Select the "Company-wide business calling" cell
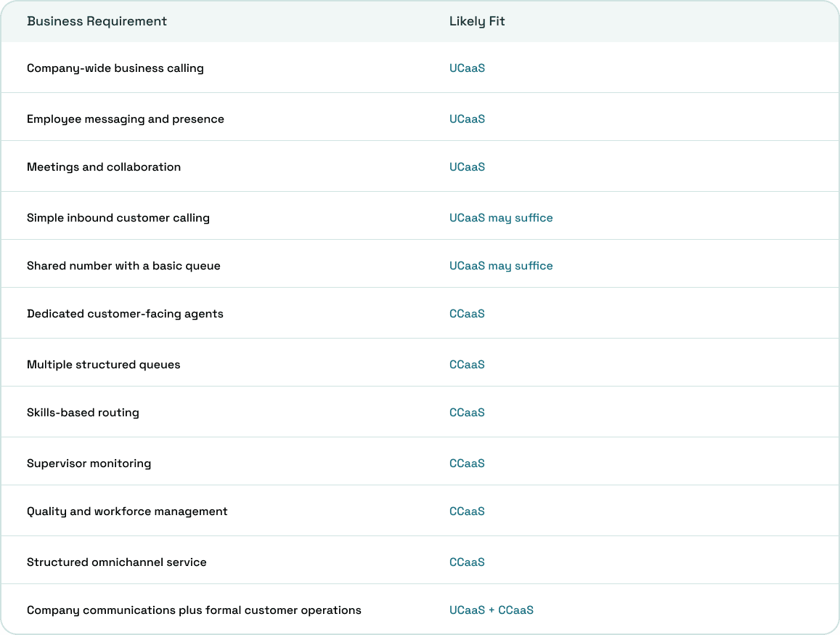The height and width of the screenshot is (635, 840). coord(115,68)
